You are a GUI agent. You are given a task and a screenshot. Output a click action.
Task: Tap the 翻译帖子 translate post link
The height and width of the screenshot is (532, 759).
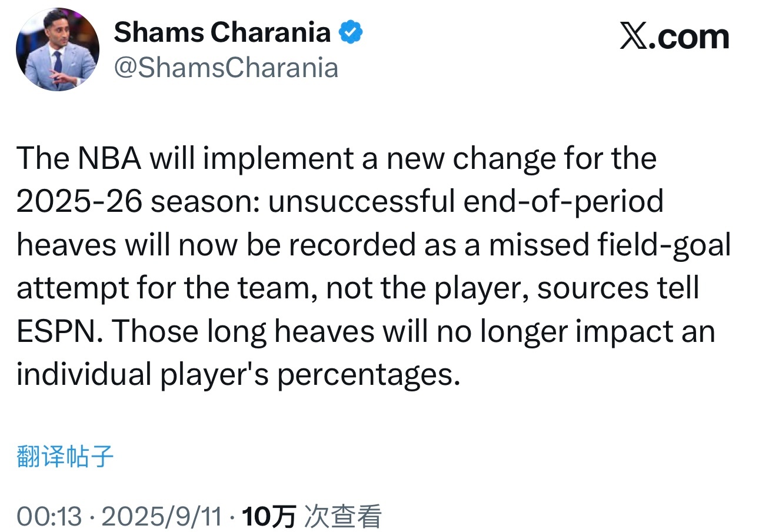coord(65,456)
